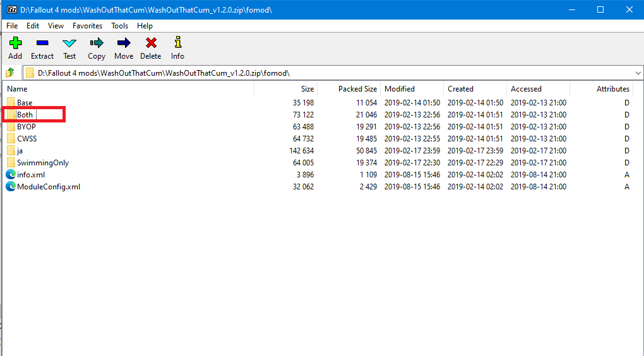Viewport: 644px width, 356px height.
Task: Open the Tools menu
Action: pyautogui.click(x=119, y=26)
